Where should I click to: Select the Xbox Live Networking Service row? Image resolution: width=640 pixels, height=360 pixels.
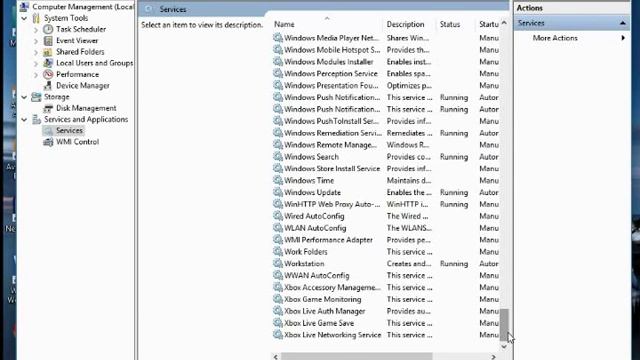tap(386, 334)
